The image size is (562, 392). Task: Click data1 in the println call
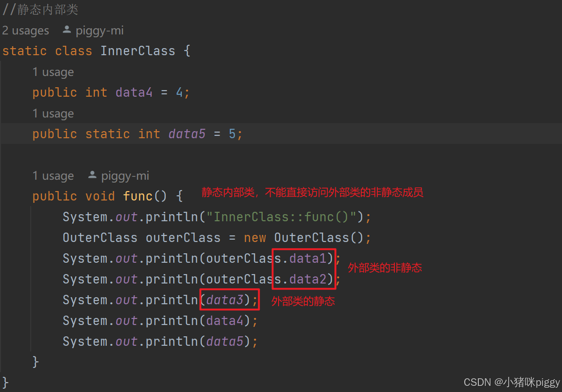[x=308, y=259]
